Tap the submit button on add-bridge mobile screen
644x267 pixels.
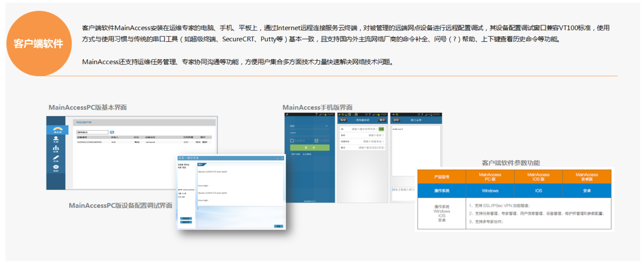click(x=382, y=120)
